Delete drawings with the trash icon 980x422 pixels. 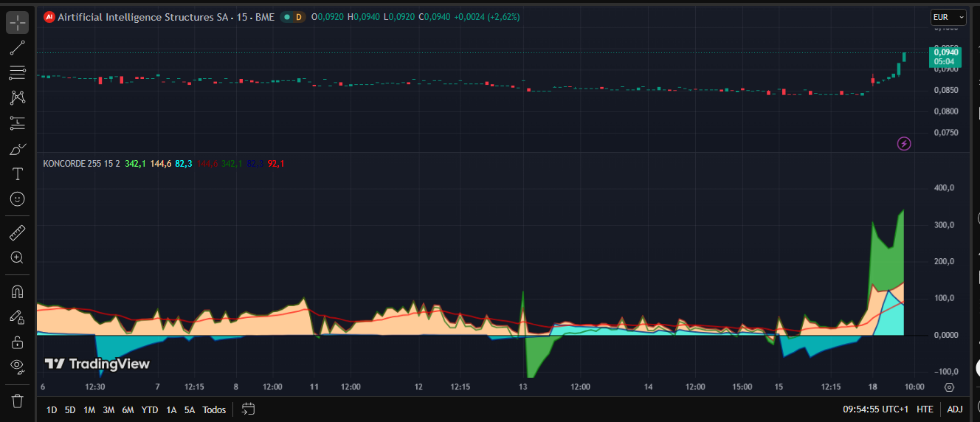(x=18, y=401)
